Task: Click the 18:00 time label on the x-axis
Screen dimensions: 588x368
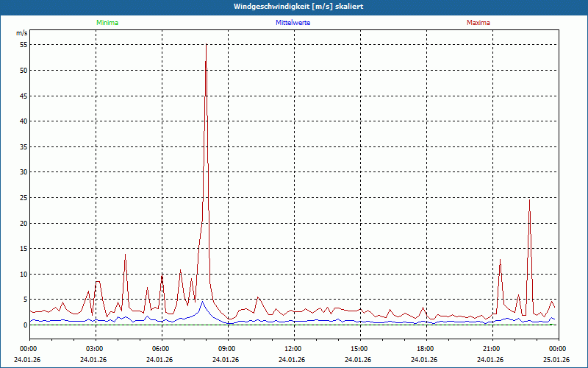Action: click(427, 349)
